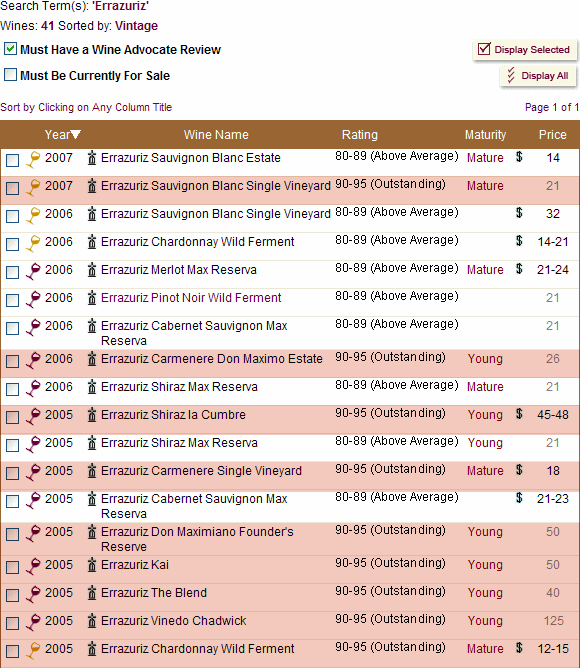Sort list by Rating column header
580x668 pixels.
pyautogui.click(x=360, y=135)
